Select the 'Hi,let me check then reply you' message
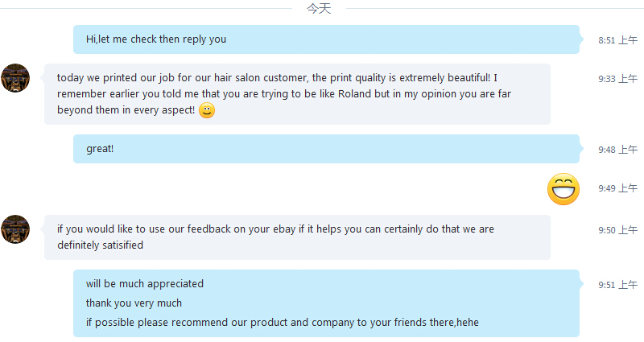This screenshot has width=644, height=342. pyautogui.click(x=156, y=39)
